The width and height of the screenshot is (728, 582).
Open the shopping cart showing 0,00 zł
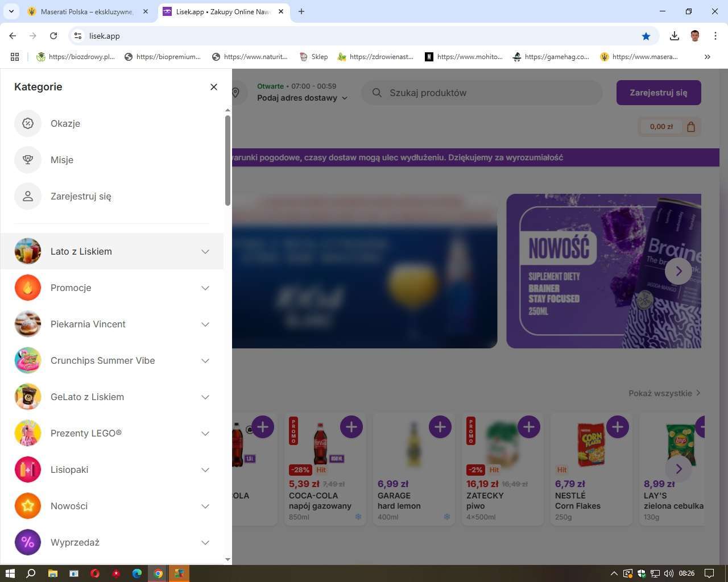pos(669,127)
